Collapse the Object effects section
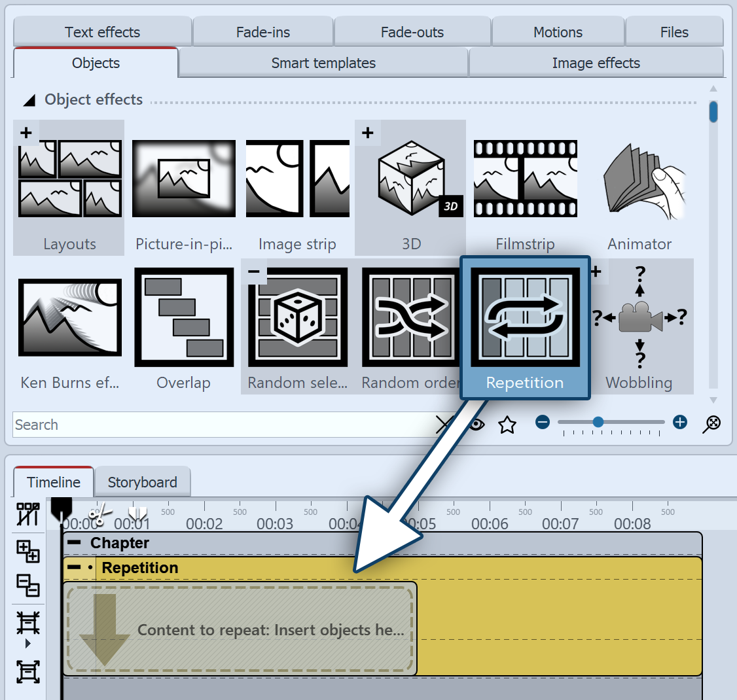 tap(29, 100)
